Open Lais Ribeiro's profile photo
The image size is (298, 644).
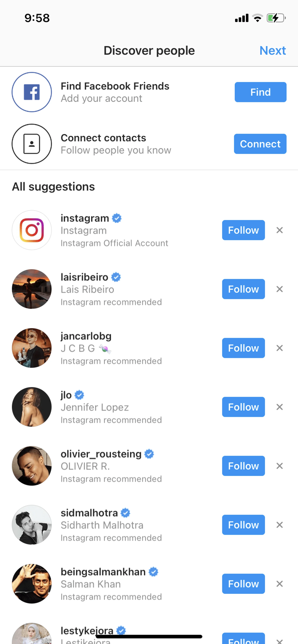[32, 289]
